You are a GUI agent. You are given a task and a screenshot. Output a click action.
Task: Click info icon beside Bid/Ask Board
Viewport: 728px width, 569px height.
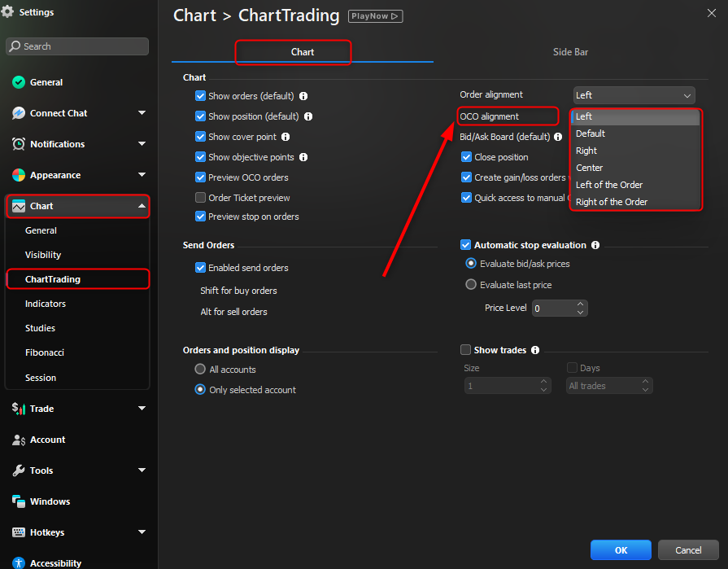[558, 137]
